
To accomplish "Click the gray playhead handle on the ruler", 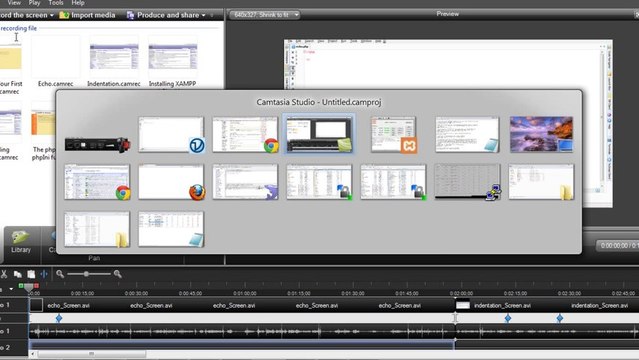I will pyautogui.click(x=29, y=287).
